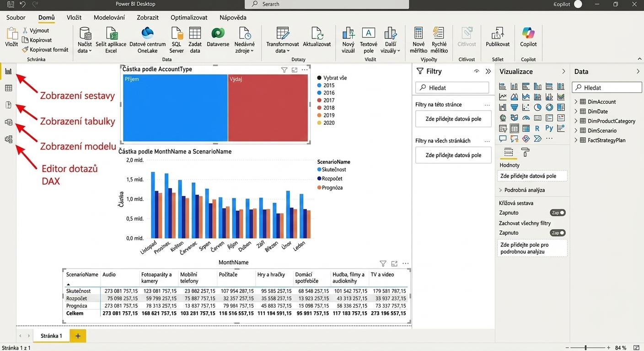Viewport: 644px width, 351px height.
Task: Click the Prognóza legend color marker
Action: click(x=319, y=188)
